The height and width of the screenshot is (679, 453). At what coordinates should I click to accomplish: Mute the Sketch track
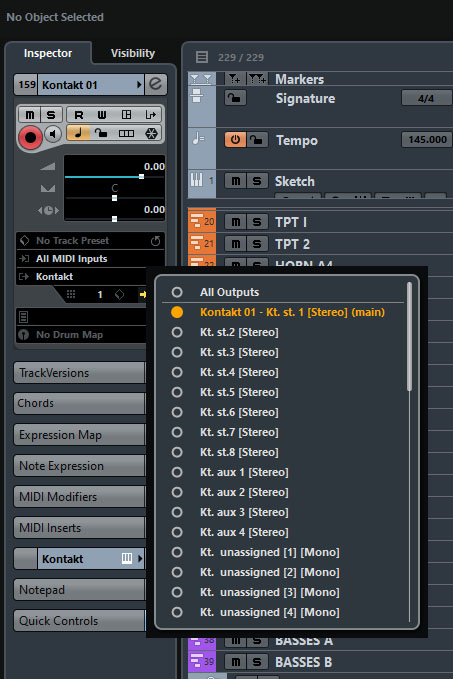coord(235,181)
